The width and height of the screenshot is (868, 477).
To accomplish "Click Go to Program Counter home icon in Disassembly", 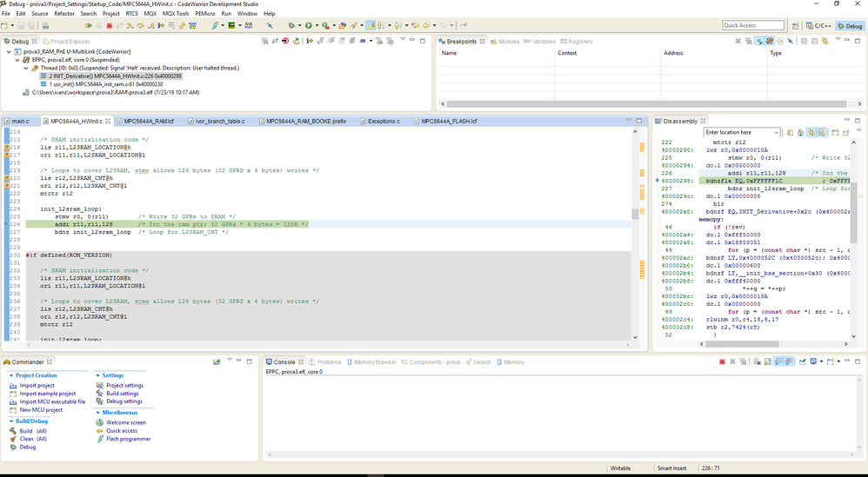I will [800, 132].
